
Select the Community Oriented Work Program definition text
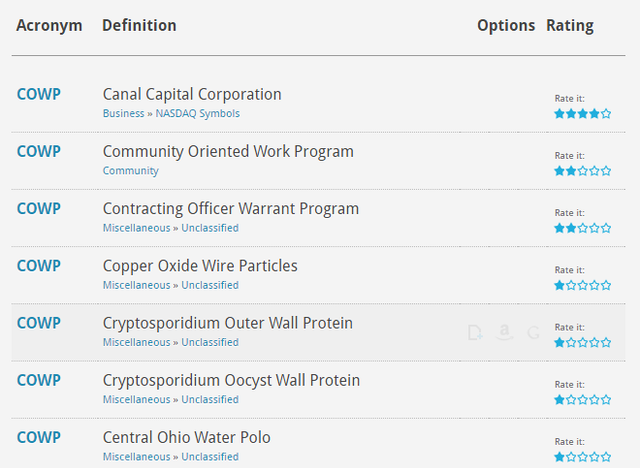click(228, 151)
